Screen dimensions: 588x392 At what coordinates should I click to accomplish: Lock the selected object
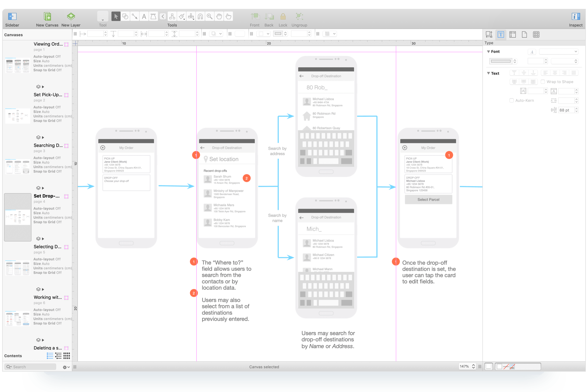(283, 16)
